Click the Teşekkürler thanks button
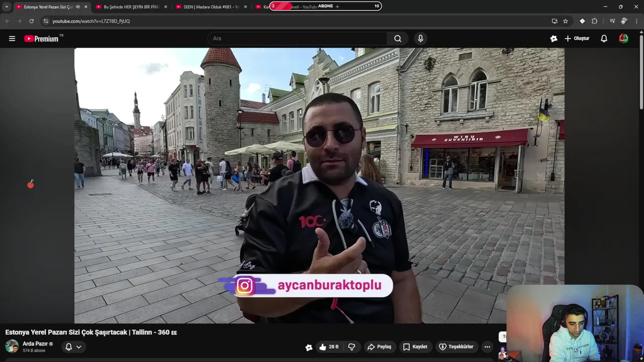644x362 pixels. [456, 347]
